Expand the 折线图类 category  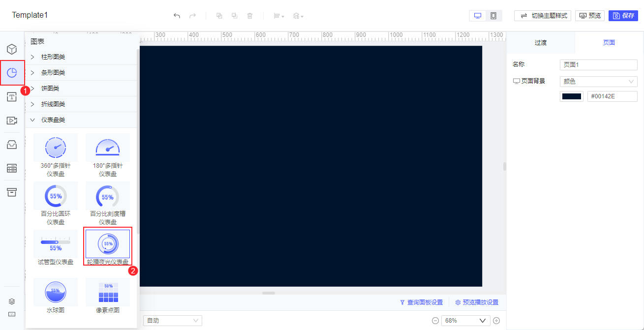pos(81,104)
